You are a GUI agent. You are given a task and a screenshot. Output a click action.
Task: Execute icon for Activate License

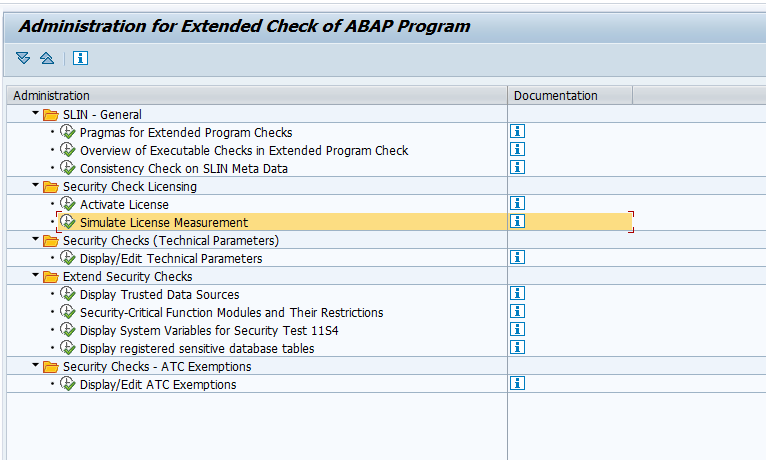67,204
